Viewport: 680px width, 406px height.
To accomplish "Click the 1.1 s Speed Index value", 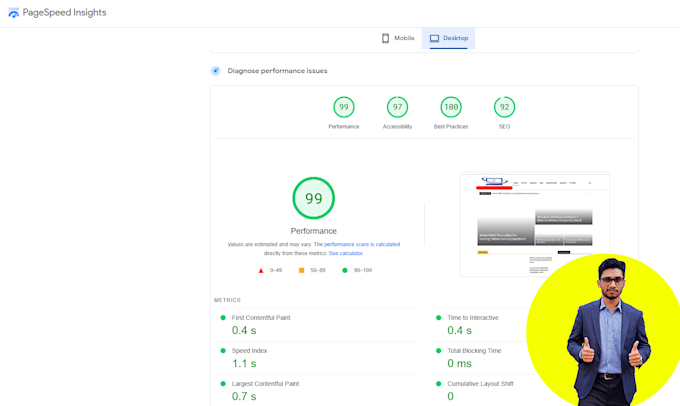I will click(244, 363).
